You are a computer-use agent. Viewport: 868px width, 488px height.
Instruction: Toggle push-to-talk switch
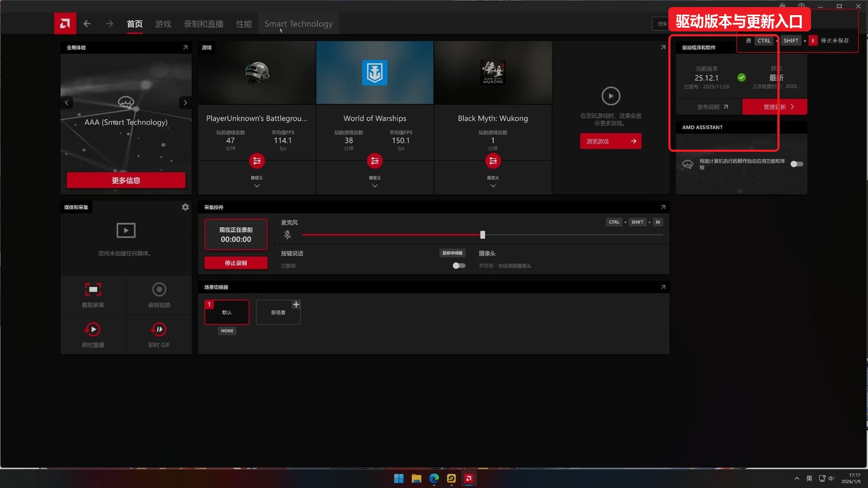[459, 266]
